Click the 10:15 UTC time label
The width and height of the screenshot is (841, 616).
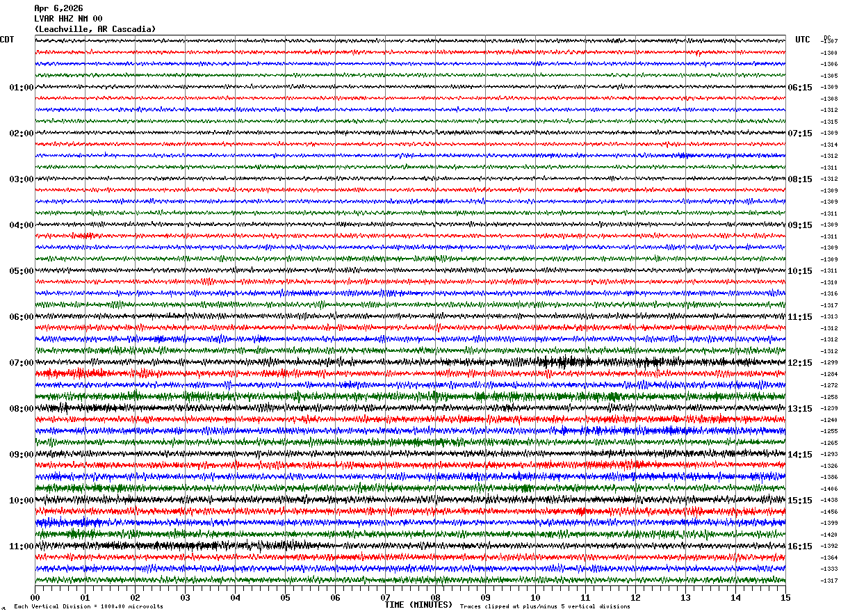tap(800, 271)
